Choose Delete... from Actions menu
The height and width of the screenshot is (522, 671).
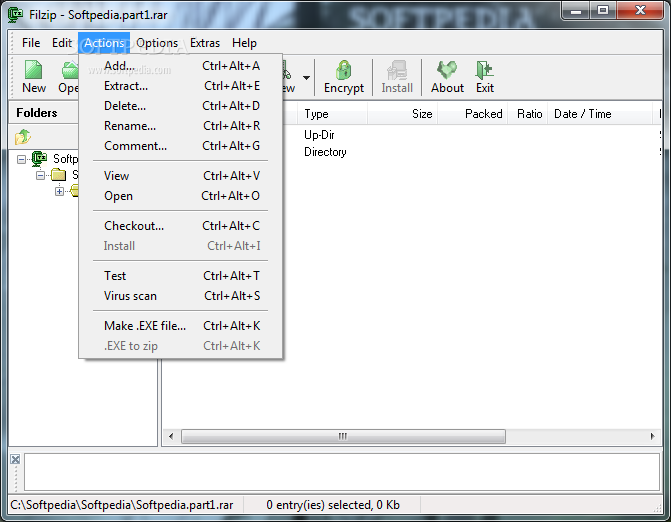[181, 106]
